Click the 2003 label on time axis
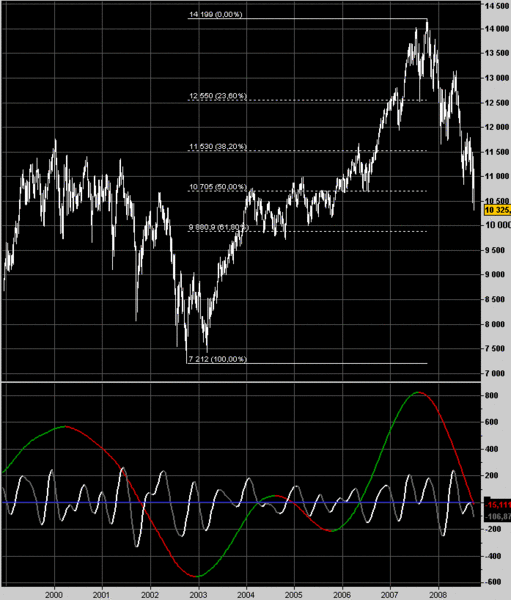This screenshot has height=600, width=511. [x=198, y=595]
